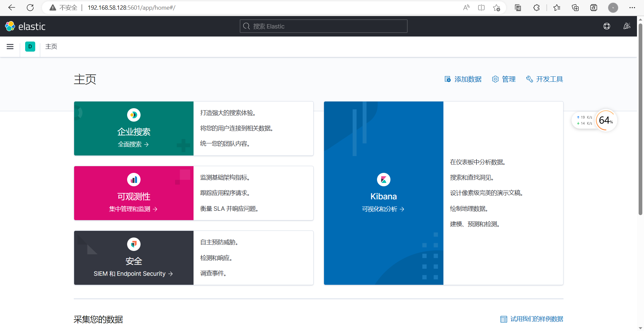Open the green D space selector

pyautogui.click(x=30, y=47)
